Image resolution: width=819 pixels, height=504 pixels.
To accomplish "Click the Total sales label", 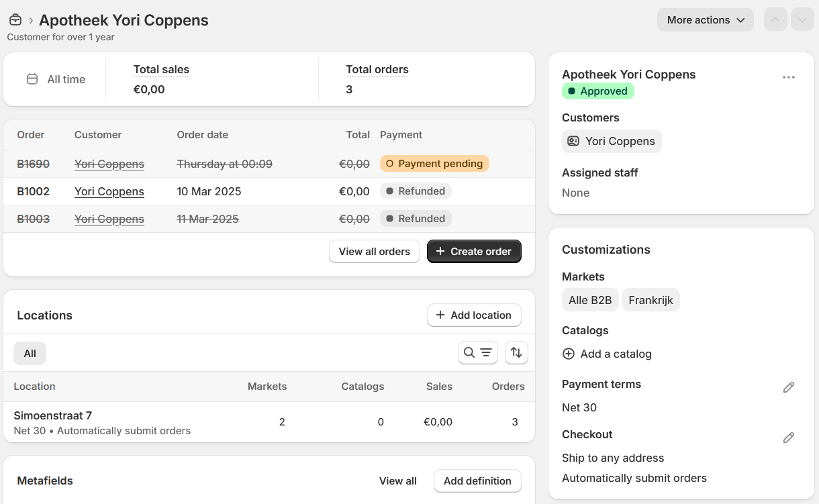I will pos(161,69).
